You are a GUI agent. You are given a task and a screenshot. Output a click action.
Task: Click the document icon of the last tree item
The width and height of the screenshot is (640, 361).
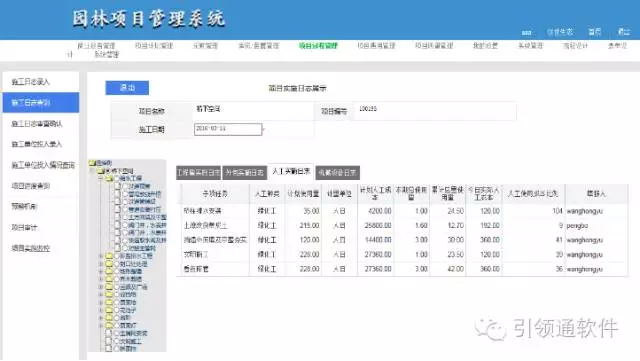pos(109,348)
